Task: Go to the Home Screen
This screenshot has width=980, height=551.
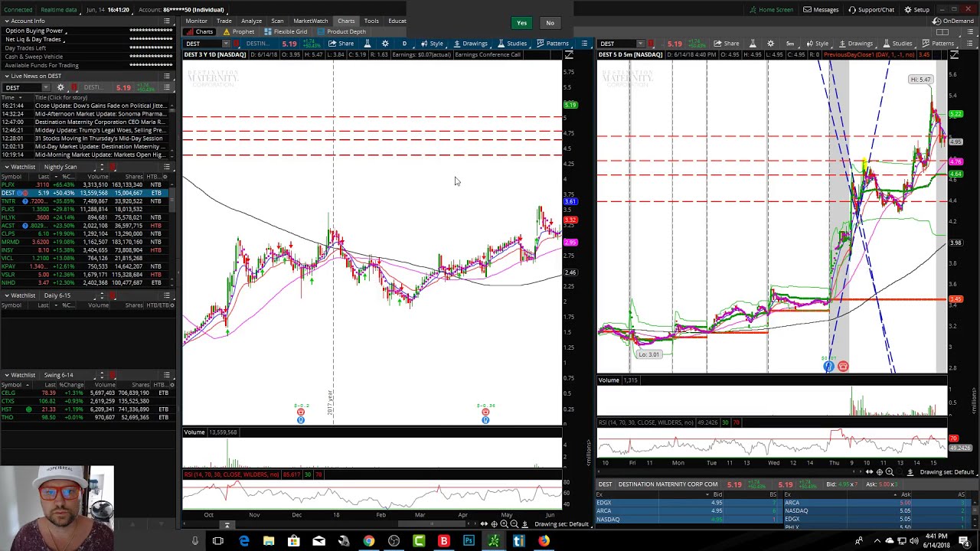Action: (771, 10)
